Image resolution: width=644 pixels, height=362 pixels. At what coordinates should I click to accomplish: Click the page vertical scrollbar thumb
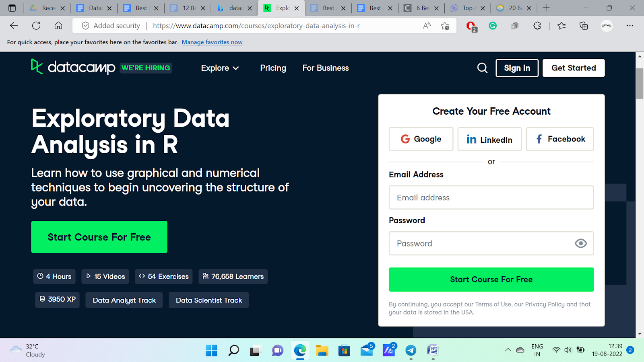tap(640, 84)
